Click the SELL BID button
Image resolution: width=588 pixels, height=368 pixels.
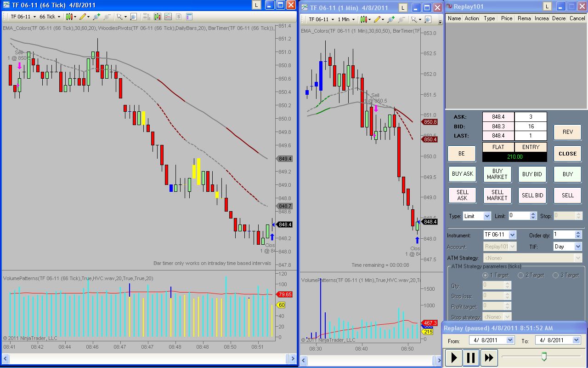click(532, 195)
